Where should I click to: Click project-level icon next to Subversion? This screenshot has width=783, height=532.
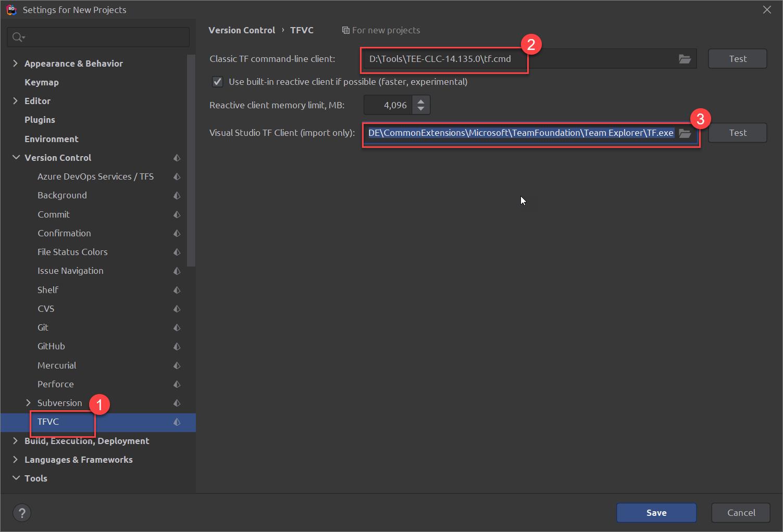click(x=177, y=403)
